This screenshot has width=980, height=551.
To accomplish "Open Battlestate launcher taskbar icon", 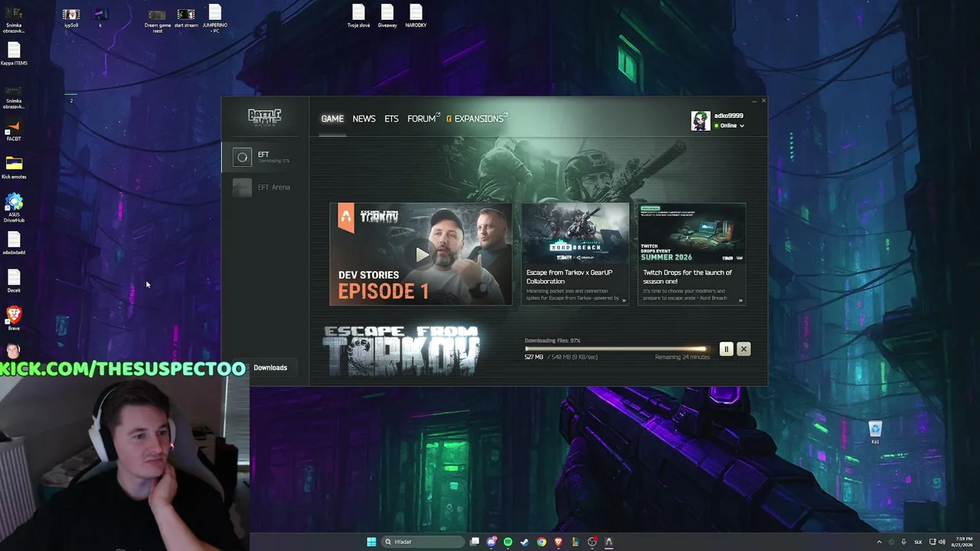I will pyautogui.click(x=609, y=542).
